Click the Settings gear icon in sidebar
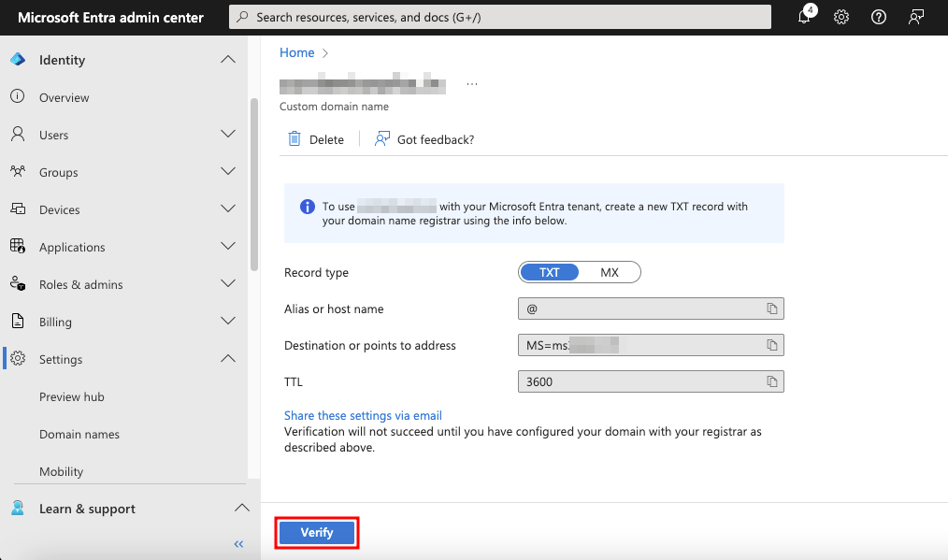 pyautogui.click(x=18, y=358)
